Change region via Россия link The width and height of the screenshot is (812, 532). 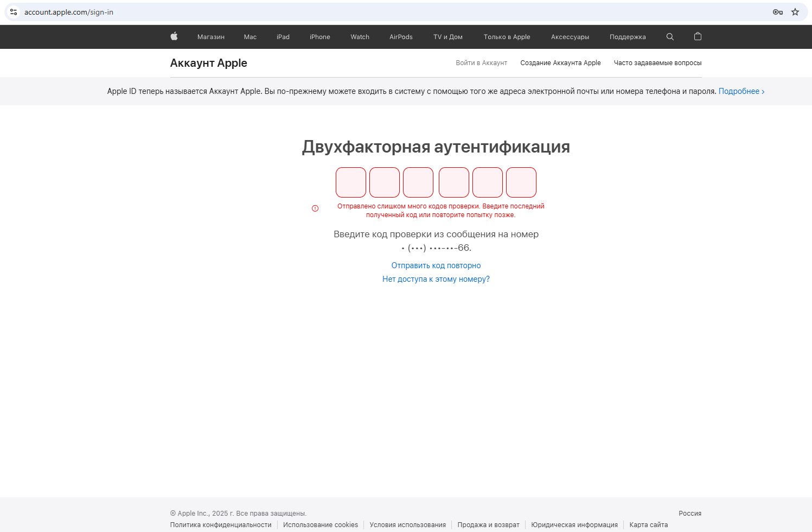[x=690, y=514]
